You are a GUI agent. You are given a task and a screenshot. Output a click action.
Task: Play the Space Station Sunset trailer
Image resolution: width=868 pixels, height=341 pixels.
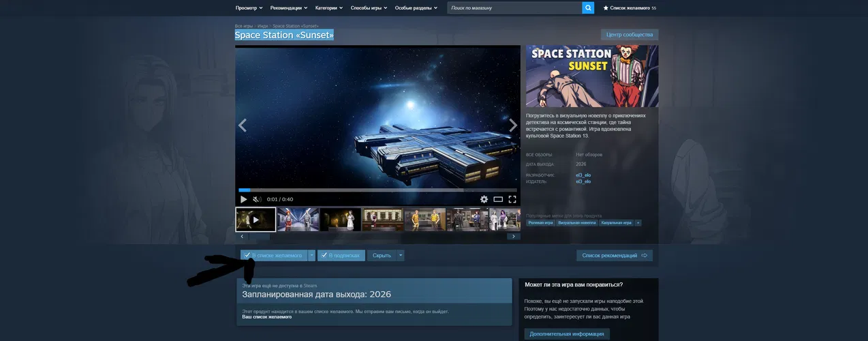(x=244, y=199)
